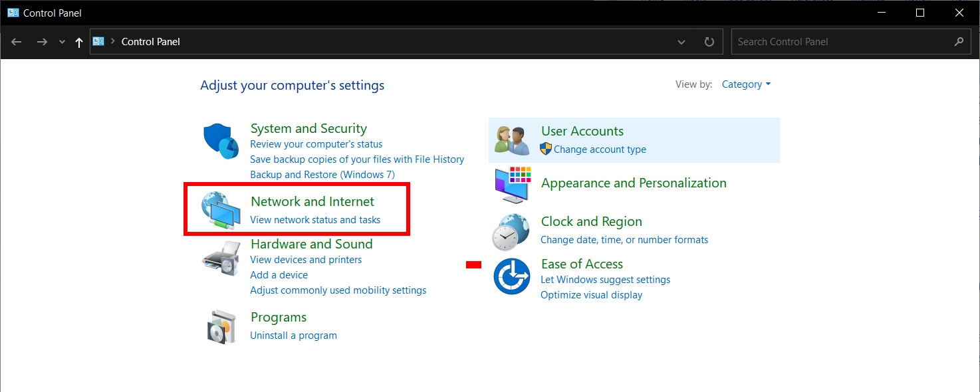Screen dimensions: 980x392
Task: Open Change account type link
Action: point(600,149)
